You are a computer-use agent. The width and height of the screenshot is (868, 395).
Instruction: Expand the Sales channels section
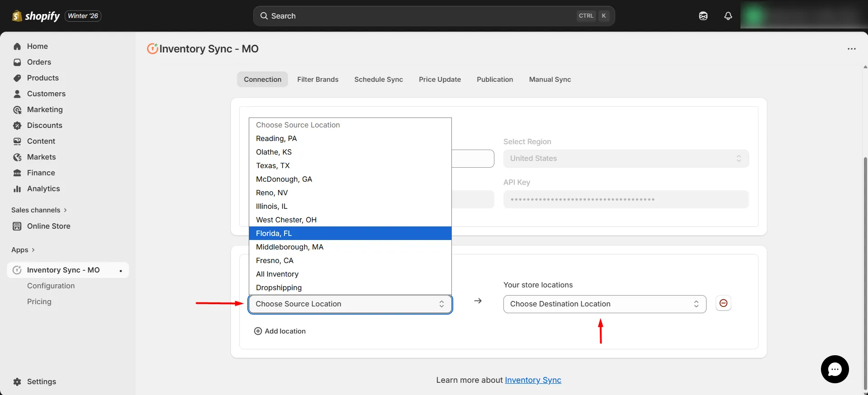[x=39, y=210]
